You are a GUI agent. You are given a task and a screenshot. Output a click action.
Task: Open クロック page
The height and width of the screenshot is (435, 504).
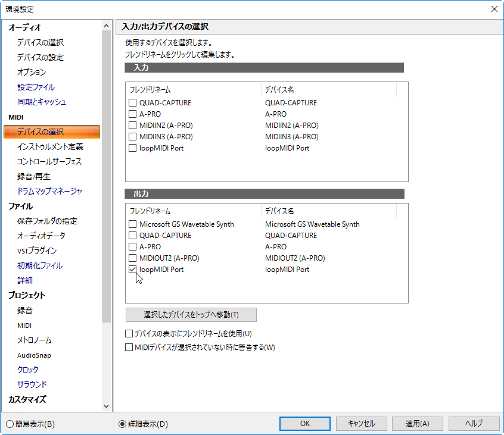[27, 370]
